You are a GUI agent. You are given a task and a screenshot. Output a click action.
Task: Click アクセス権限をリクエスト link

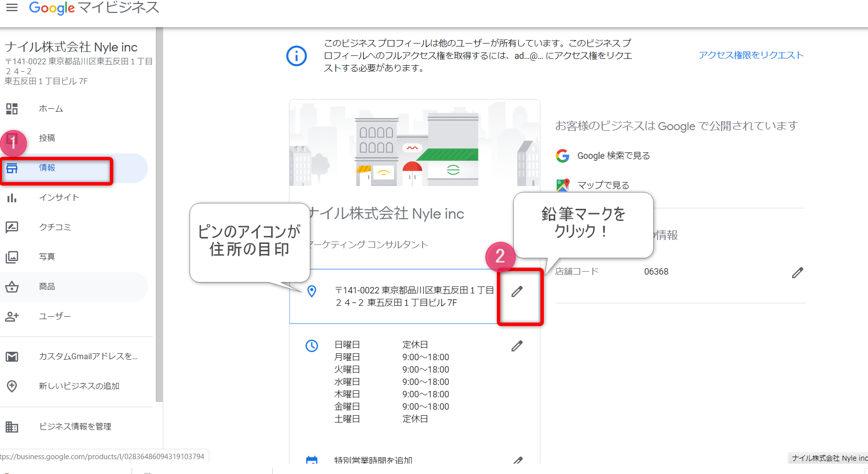751,55
